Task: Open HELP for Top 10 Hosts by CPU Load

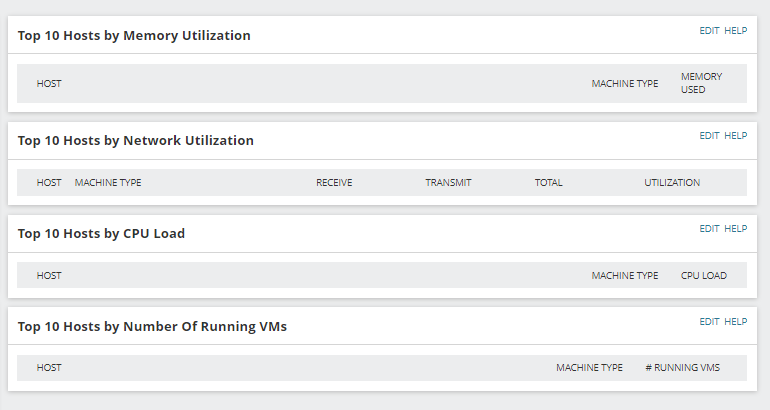Action: pyautogui.click(x=735, y=229)
